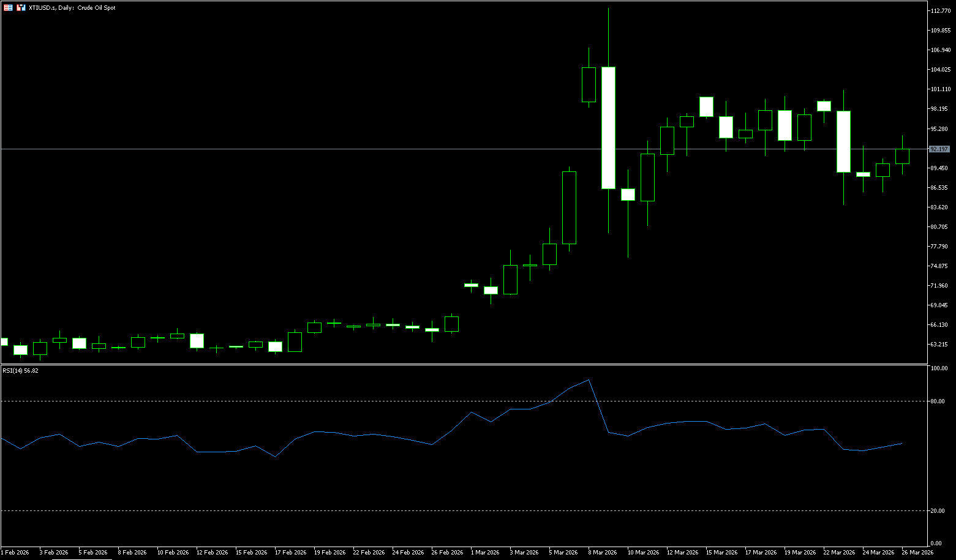The height and width of the screenshot is (560, 956).
Task: Click the 26 Mar 2026 date label
Action: click(x=918, y=552)
